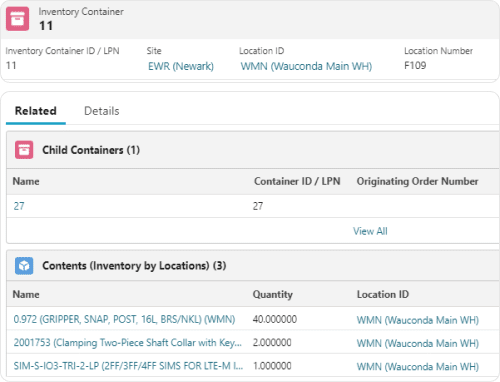Open 0.972 GRIPPER SNAP POST item

point(124,319)
